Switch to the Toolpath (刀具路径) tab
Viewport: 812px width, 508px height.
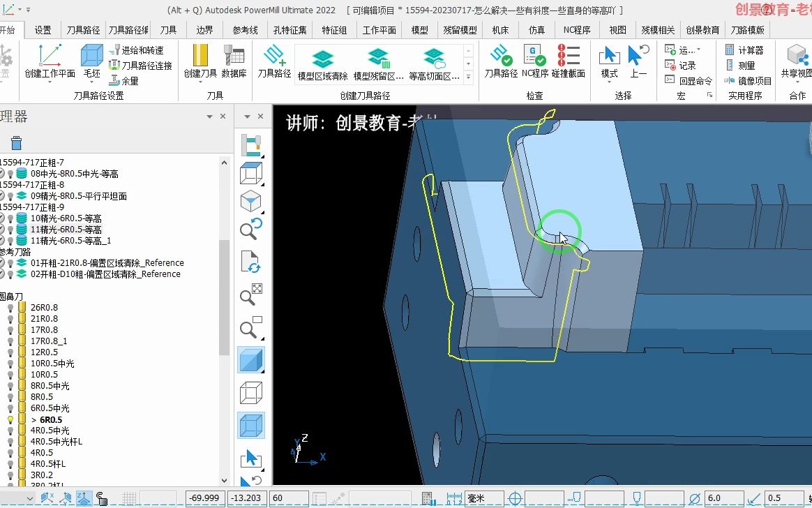coord(84,30)
